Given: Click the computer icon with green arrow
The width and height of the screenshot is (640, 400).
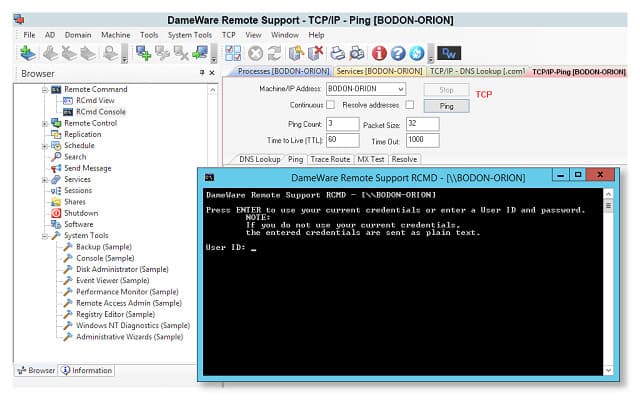Looking at the screenshot, I should [x=200, y=53].
